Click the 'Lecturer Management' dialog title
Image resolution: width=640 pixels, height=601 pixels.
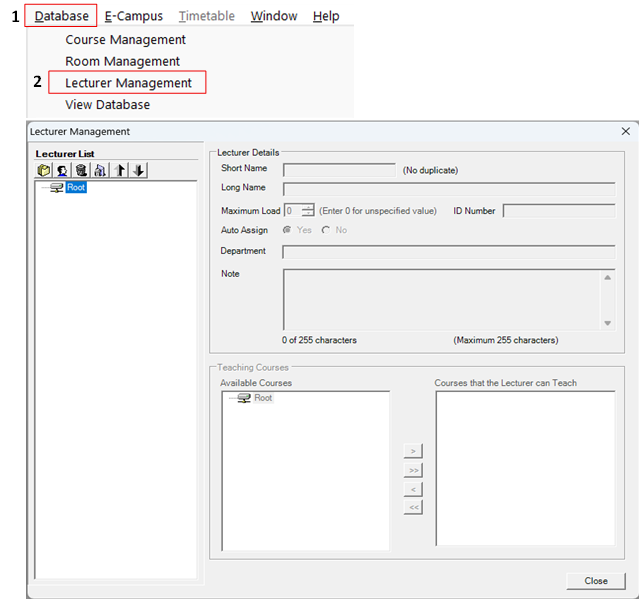[x=80, y=131]
